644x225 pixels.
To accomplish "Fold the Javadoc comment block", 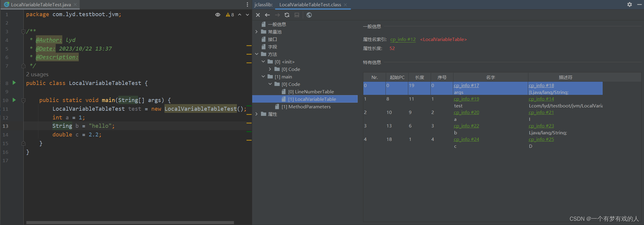I will pos(23,31).
